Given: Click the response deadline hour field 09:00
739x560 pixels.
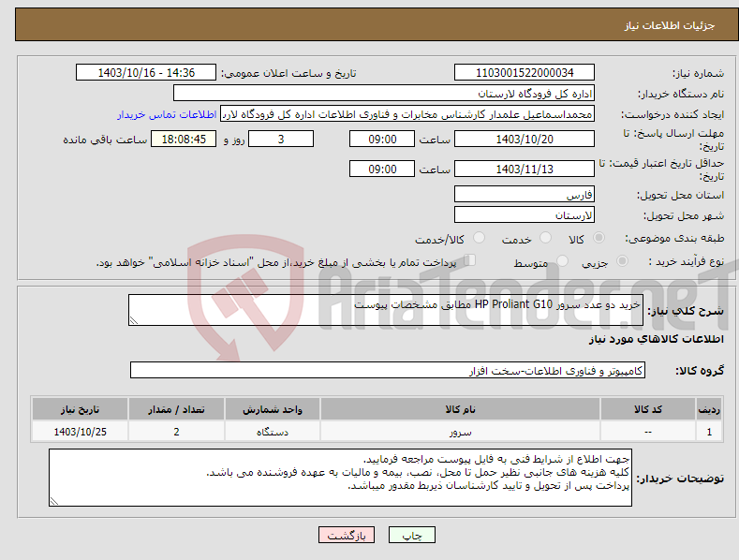Looking at the screenshot, I should click(x=382, y=139).
